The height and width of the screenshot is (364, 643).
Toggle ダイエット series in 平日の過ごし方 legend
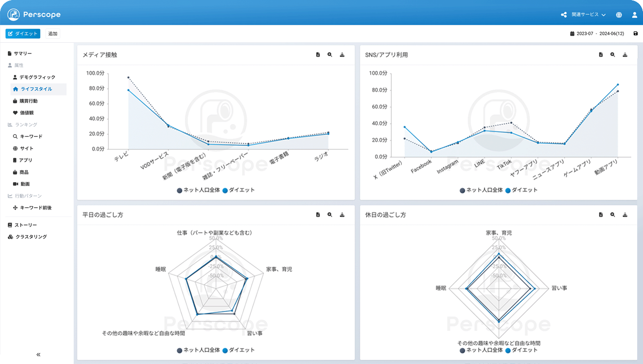point(238,350)
